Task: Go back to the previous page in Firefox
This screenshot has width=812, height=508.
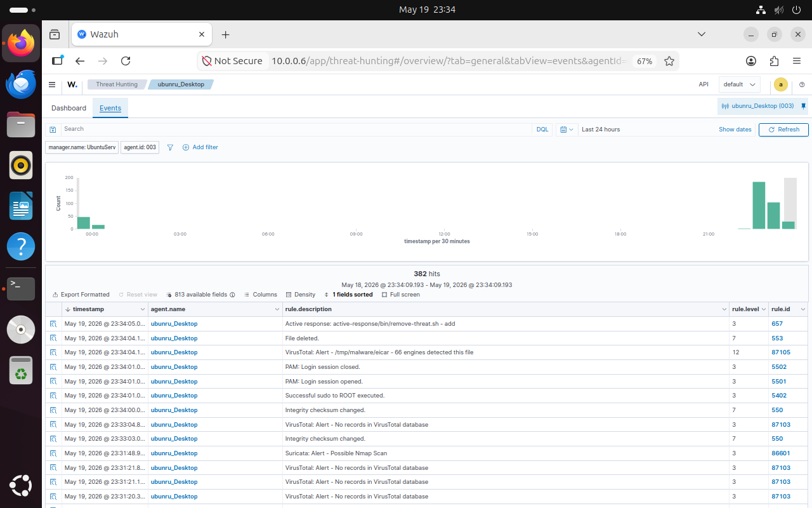Action: coord(80,61)
